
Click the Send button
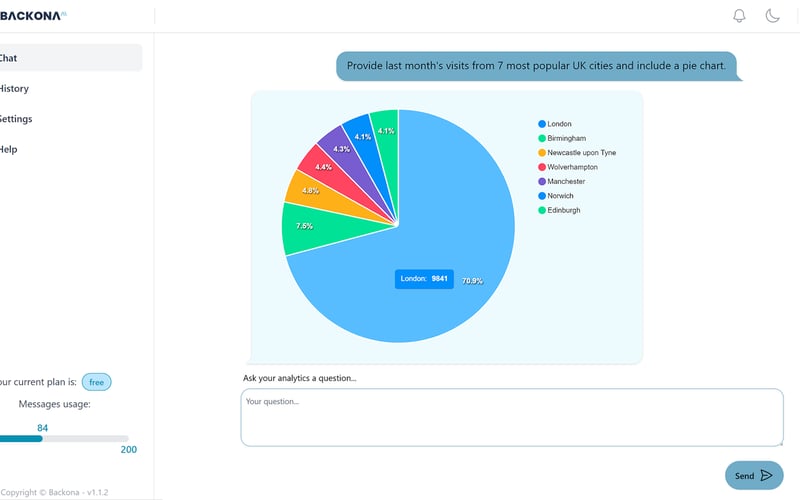754,476
